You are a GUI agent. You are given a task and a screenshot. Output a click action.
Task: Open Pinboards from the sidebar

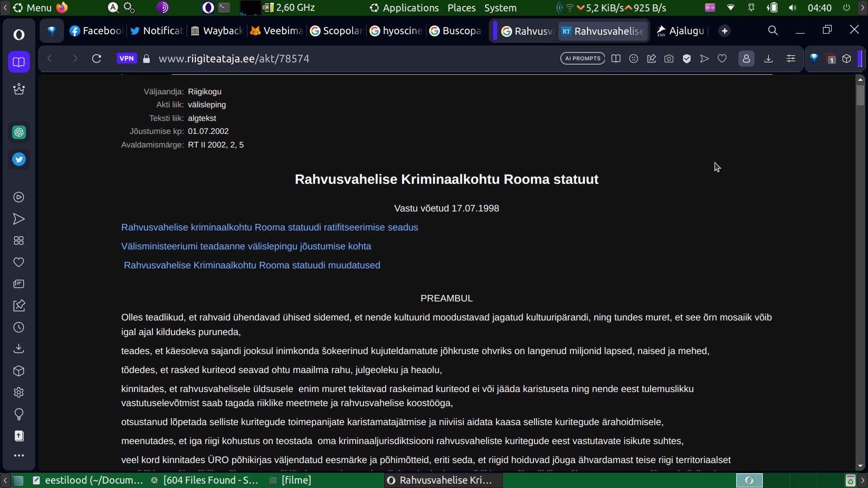click(x=19, y=306)
